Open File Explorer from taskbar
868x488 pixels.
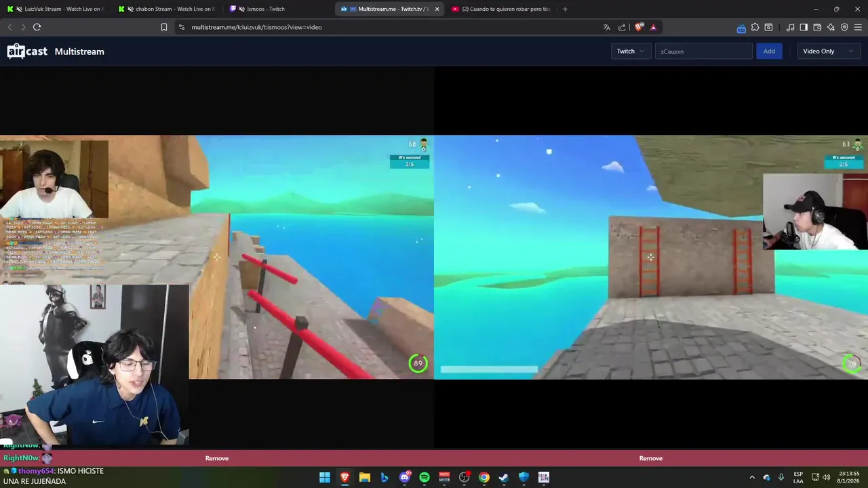(x=364, y=477)
